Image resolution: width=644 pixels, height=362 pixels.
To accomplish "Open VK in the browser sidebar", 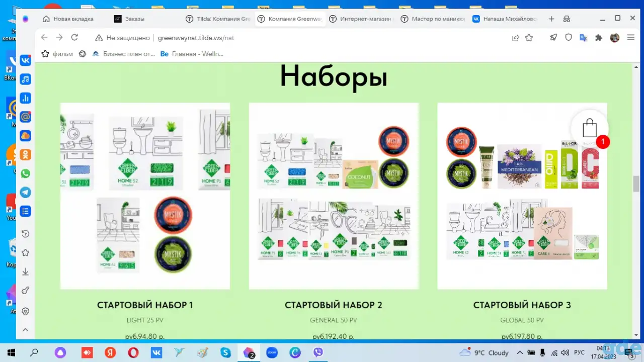I will [x=25, y=60].
